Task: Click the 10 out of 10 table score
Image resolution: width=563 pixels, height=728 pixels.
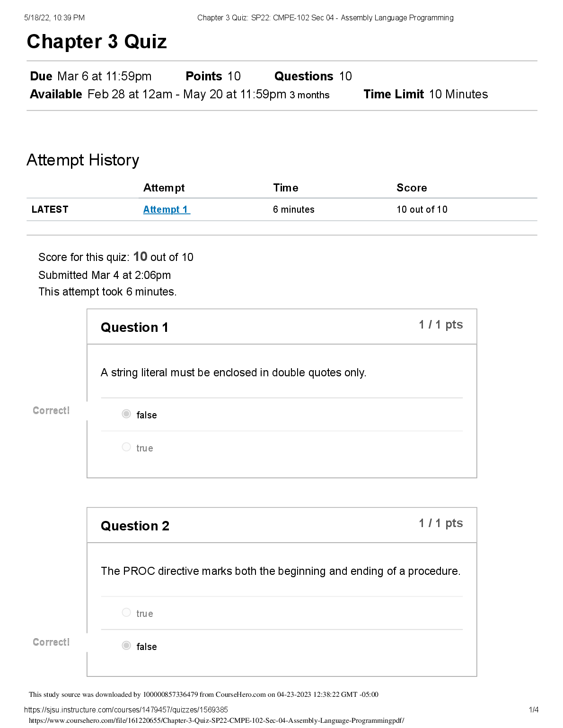Action: (422, 209)
